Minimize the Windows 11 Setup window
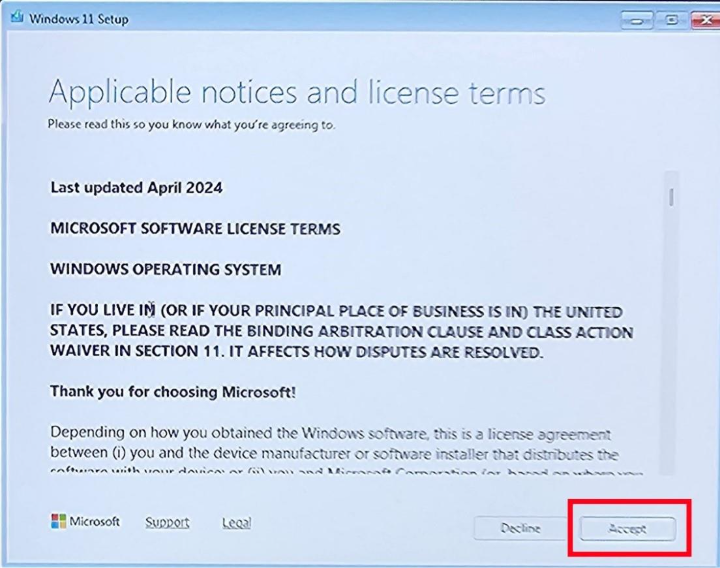 [636, 19]
